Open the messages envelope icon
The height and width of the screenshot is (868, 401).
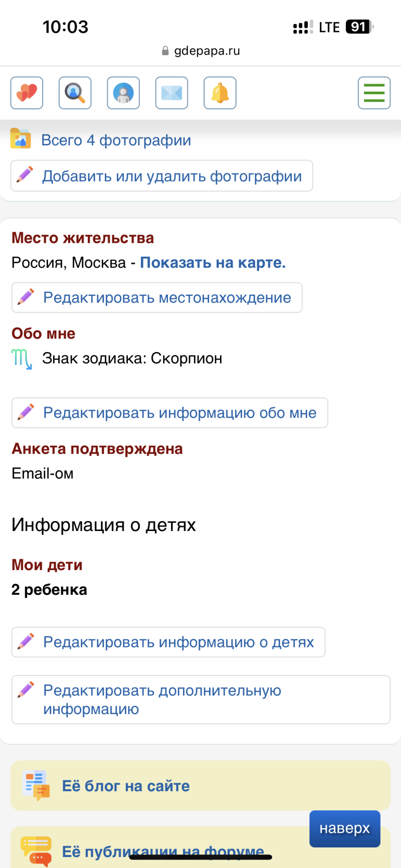click(x=171, y=93)
